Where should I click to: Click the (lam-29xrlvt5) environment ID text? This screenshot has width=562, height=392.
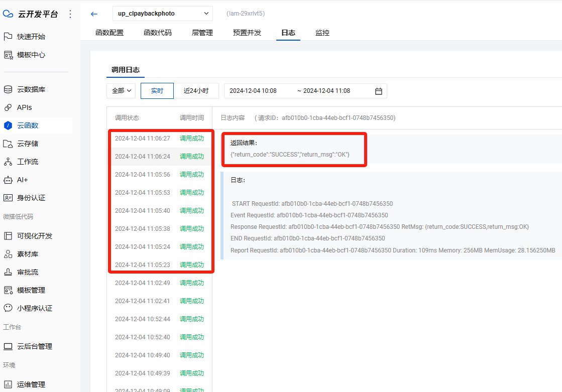tap(246, 14)
